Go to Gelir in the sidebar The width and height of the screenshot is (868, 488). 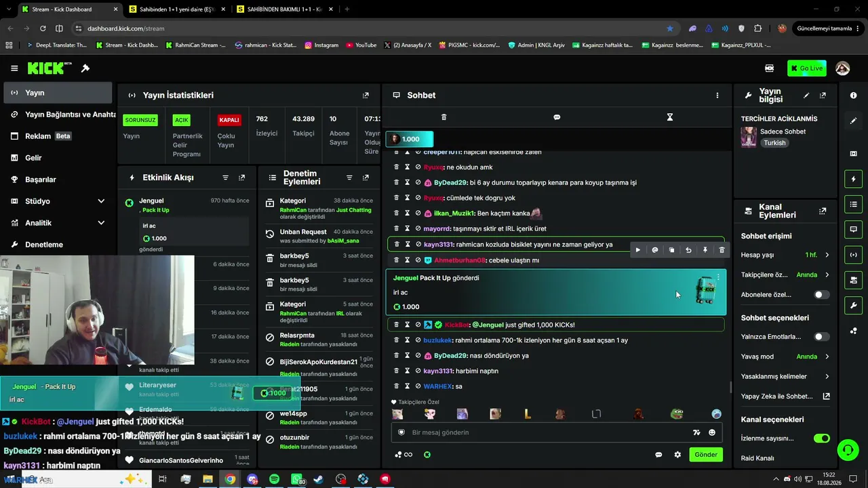tap(58, 158)
